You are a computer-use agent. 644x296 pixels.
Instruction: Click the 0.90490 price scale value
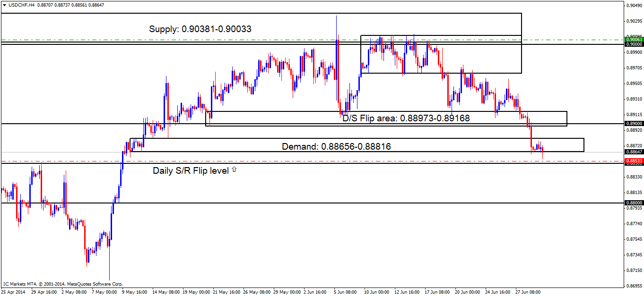634,6
